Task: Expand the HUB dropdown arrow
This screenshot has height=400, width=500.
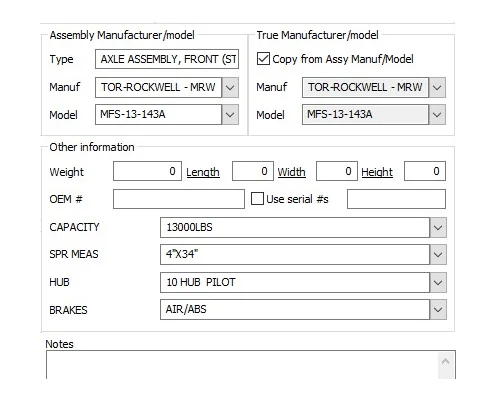Action: tap(438, 283)
